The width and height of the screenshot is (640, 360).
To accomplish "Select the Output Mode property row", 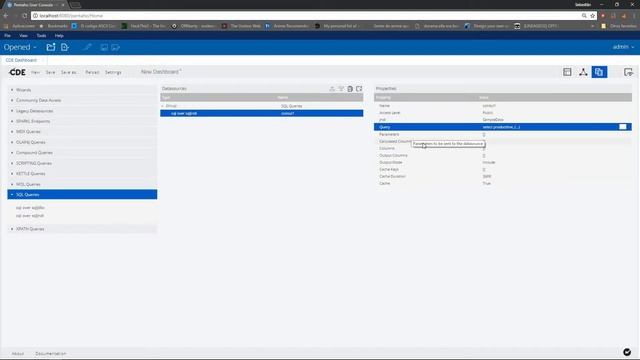I will (x=503, y=162).
